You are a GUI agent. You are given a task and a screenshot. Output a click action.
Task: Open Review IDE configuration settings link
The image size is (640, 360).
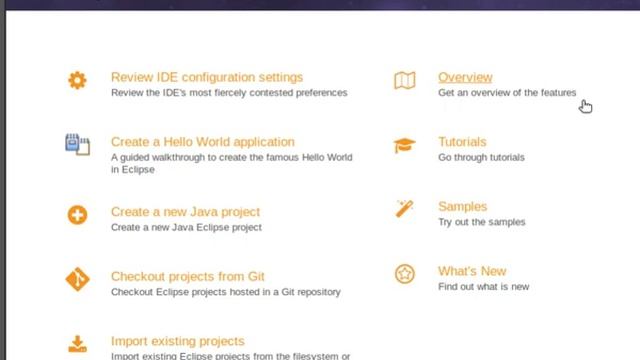pyautogui.click(x=207, y=77)
